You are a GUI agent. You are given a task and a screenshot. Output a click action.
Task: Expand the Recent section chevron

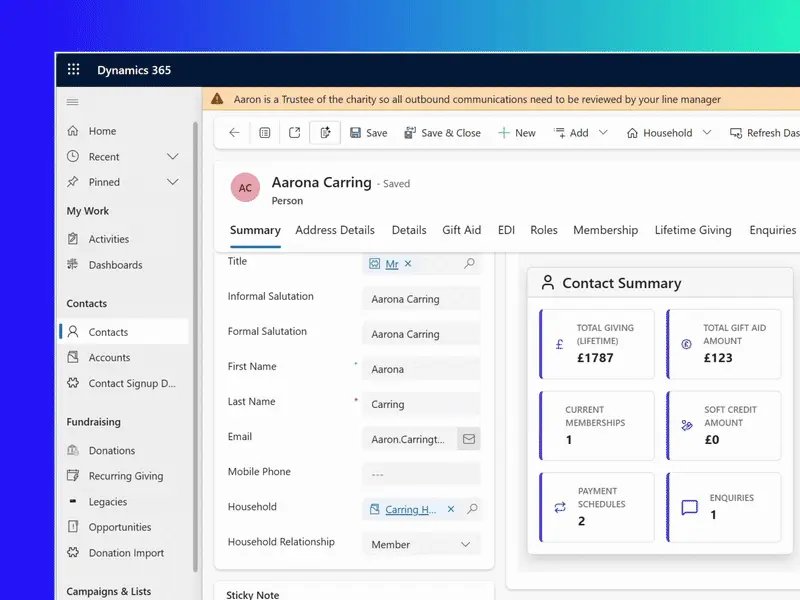click(172, 157)
